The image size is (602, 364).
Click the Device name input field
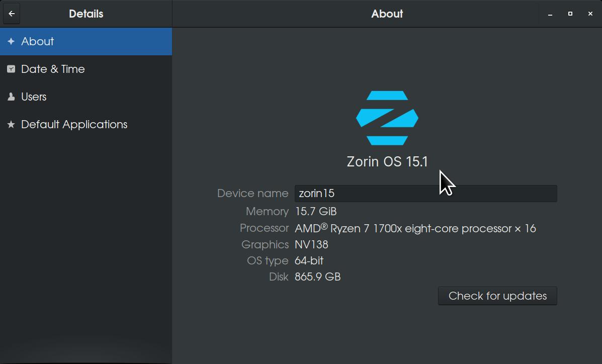pyautogui.click(x=426, y=193)
